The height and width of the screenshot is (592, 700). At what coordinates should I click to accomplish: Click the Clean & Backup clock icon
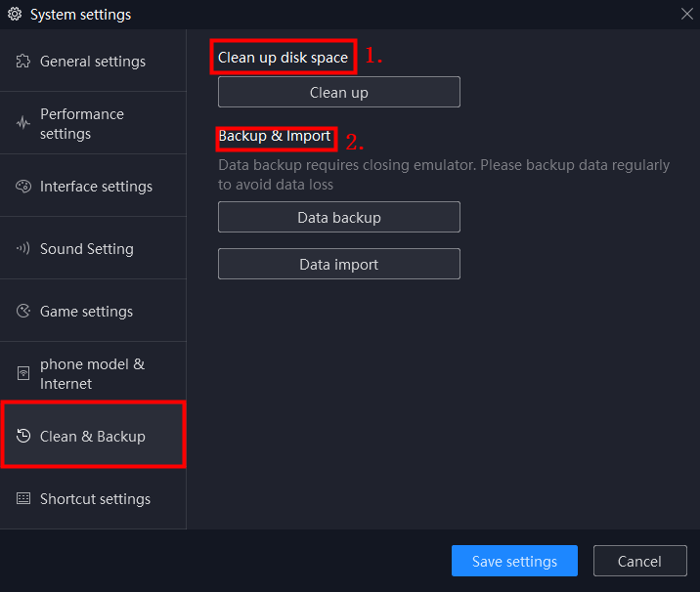click(23, 436)
